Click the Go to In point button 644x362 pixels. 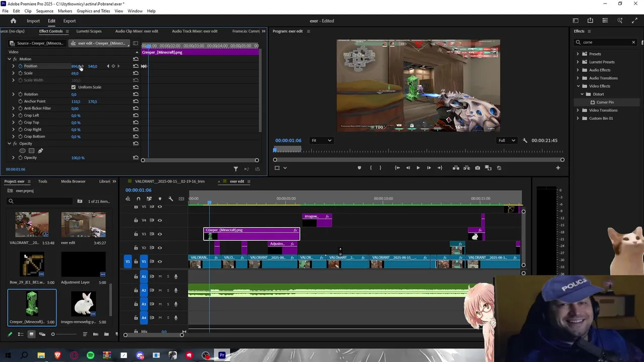click(397, 168)
